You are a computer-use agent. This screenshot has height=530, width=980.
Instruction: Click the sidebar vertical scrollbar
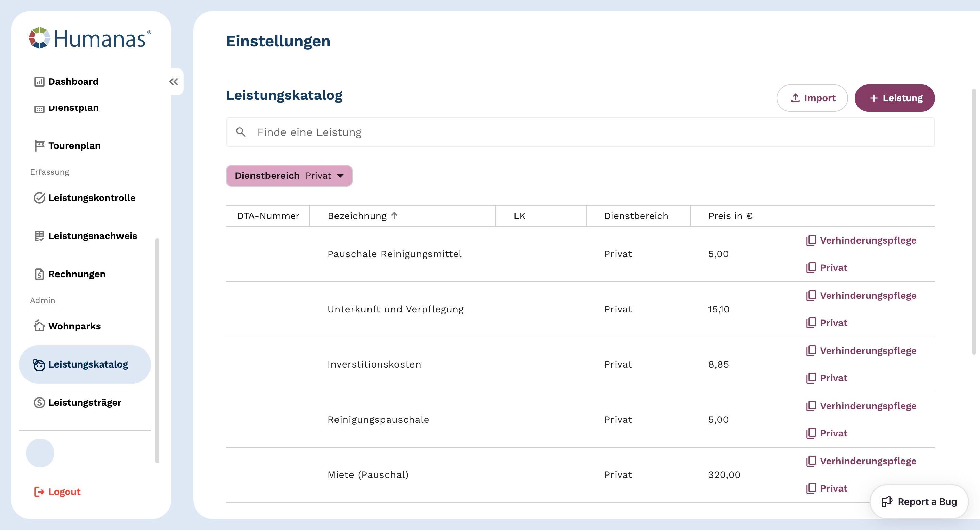click(x=157, y=350)
